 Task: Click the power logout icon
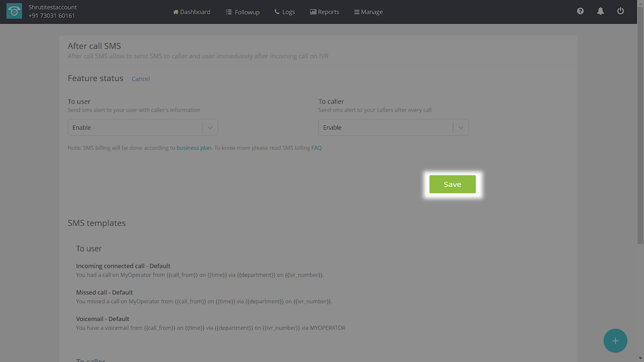point(620,11)
